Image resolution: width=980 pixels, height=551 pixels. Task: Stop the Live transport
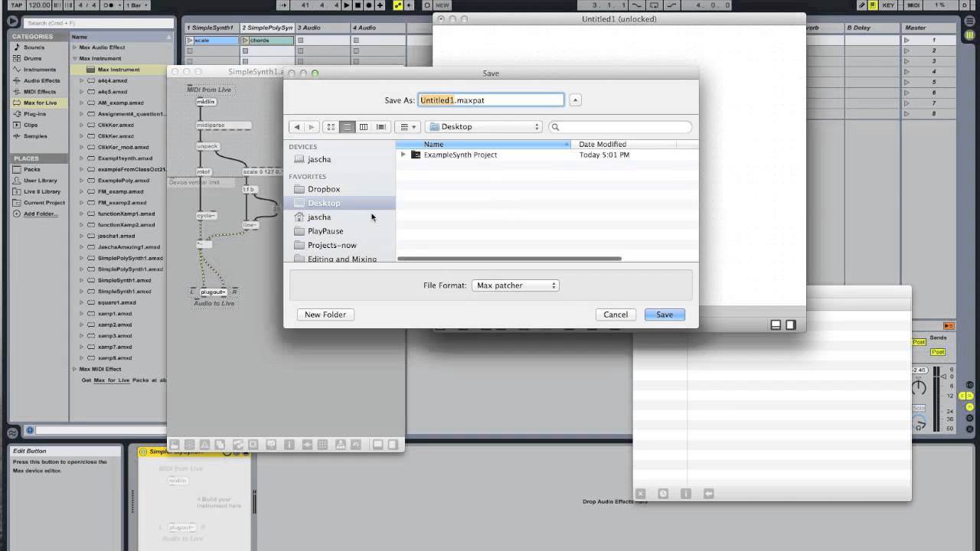coord(358,5)
